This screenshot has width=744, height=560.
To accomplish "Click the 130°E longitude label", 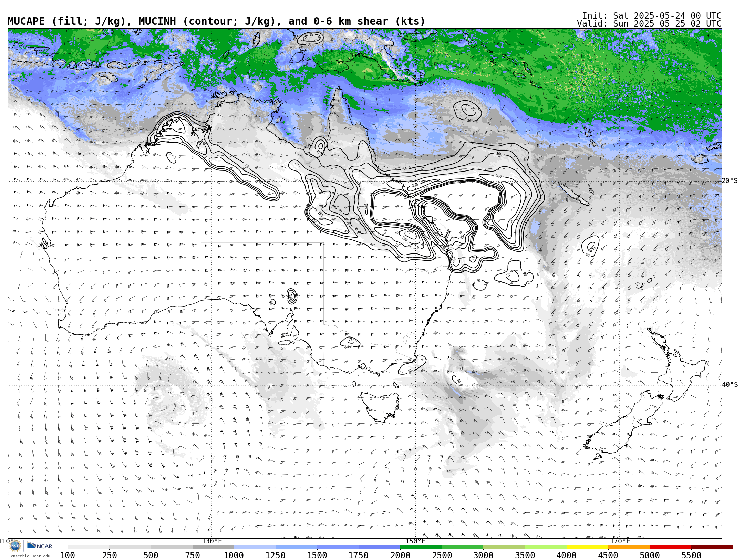I will pos(212,541).
